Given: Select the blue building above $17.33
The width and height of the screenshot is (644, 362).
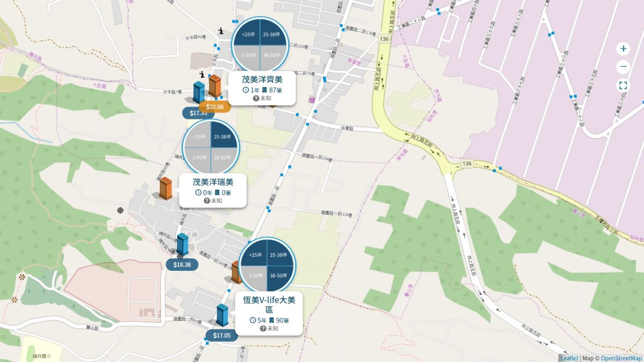Looking at the screenshot, I should coord(199,92).
